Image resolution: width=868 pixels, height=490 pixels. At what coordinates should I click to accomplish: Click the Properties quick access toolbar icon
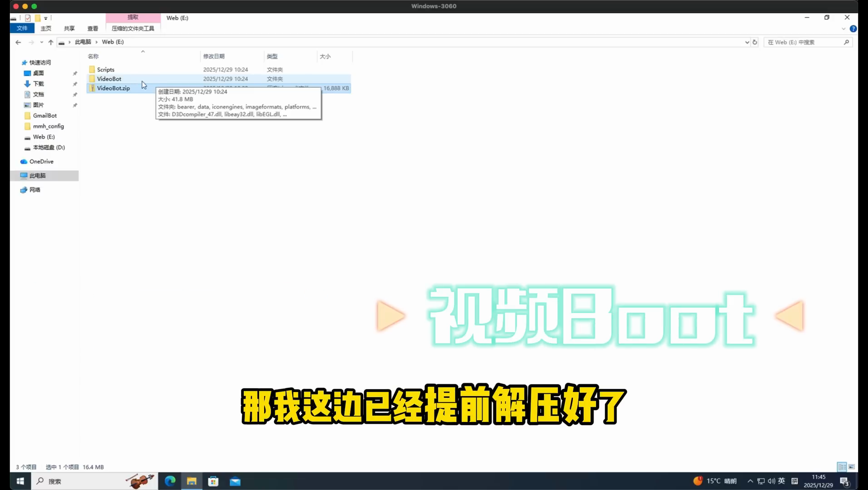tap(28, 18)
